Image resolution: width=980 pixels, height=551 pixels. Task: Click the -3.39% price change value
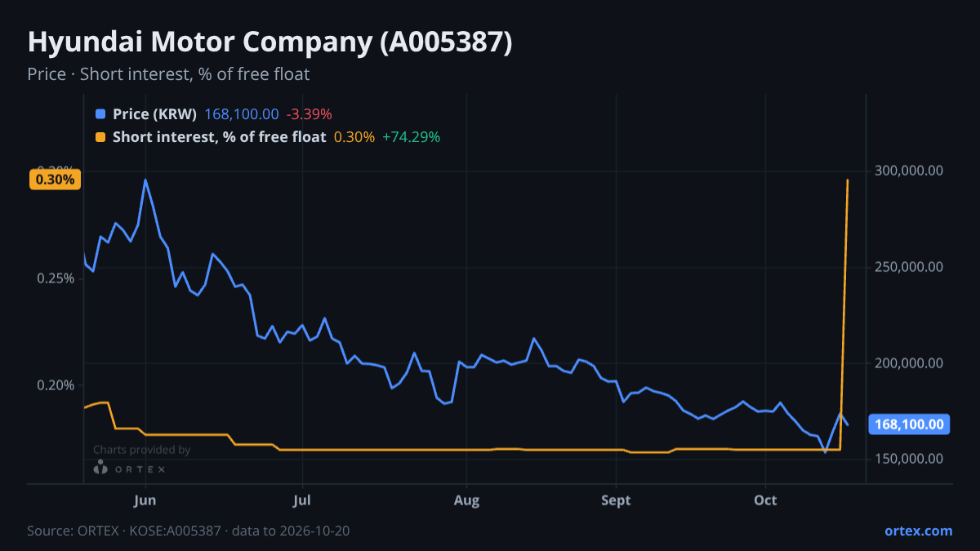[309, 114]
